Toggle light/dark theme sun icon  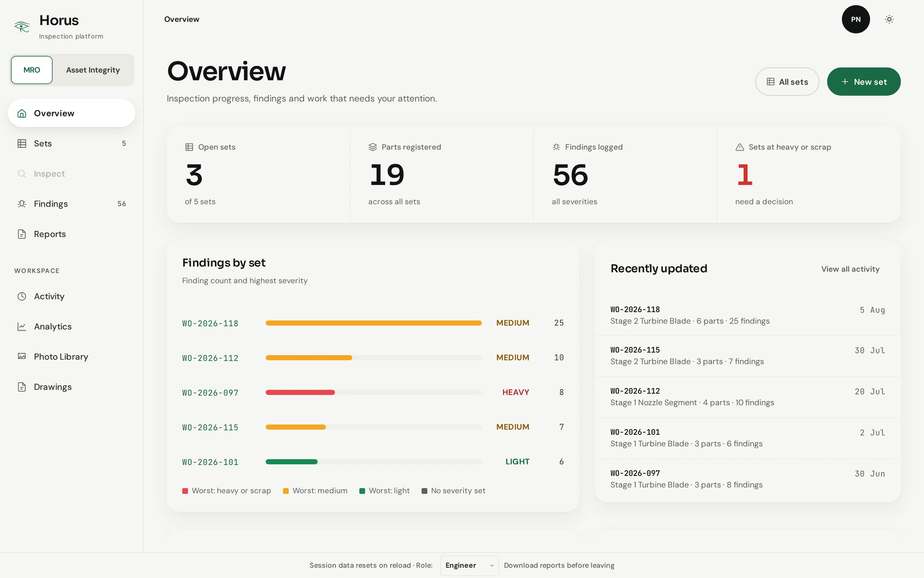[889, 19]
